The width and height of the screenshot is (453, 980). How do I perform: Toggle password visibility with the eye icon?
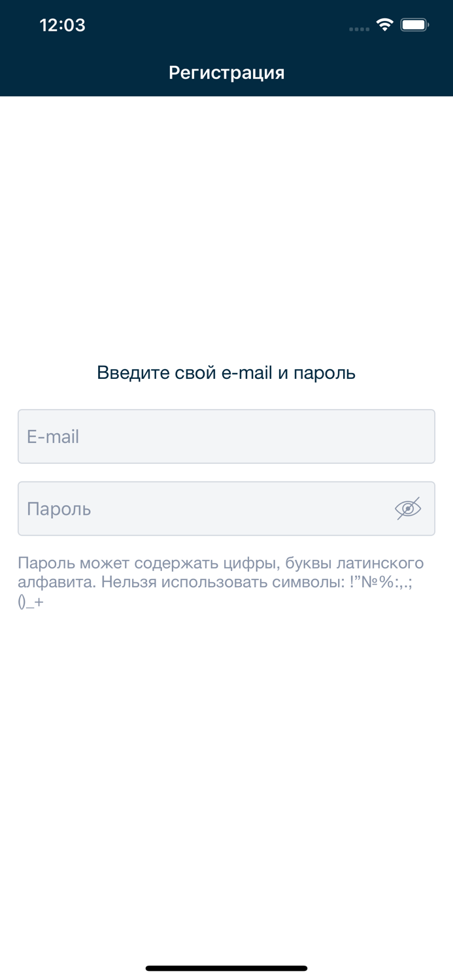click(407, 508)
